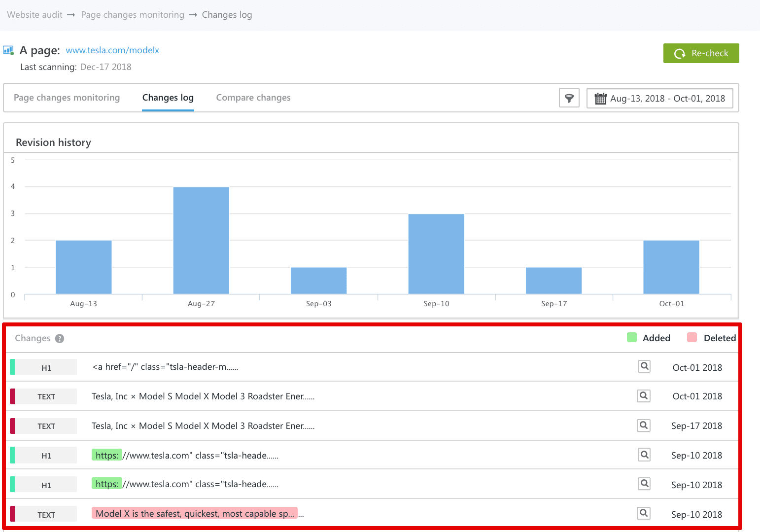
Task: Open magnifier for the Oct-01 TEXT change
Action: click(x=644, y=396)
